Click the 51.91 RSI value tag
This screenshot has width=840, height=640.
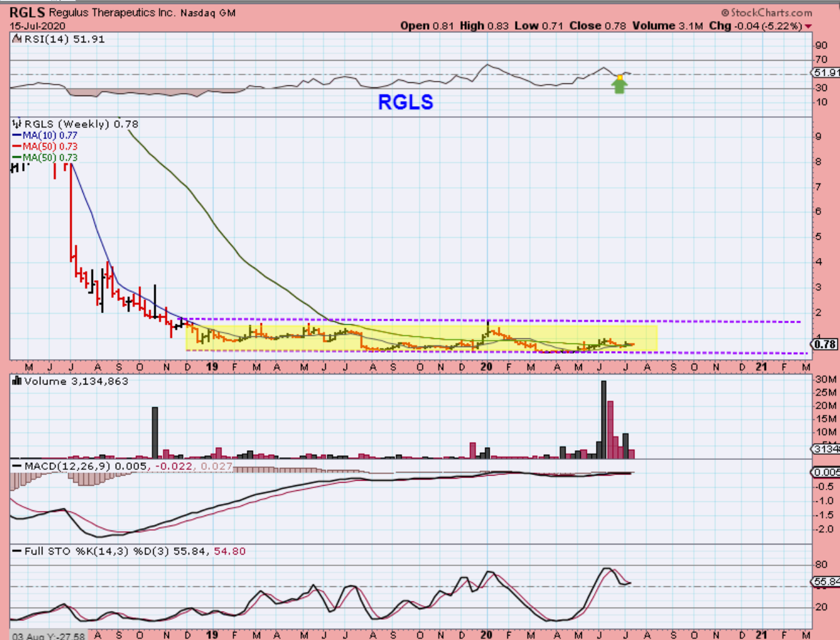(x=825, y=73)
